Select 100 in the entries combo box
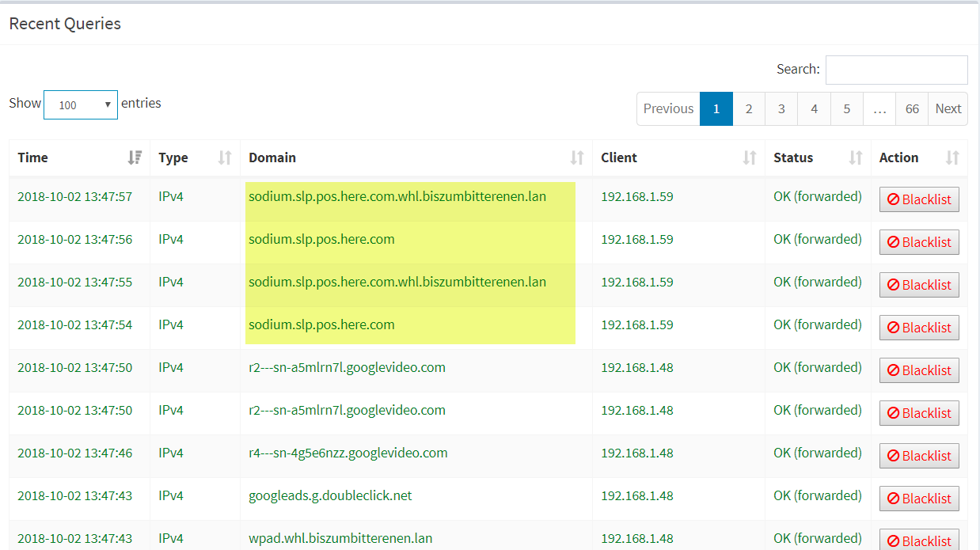 tap(79, 104)
